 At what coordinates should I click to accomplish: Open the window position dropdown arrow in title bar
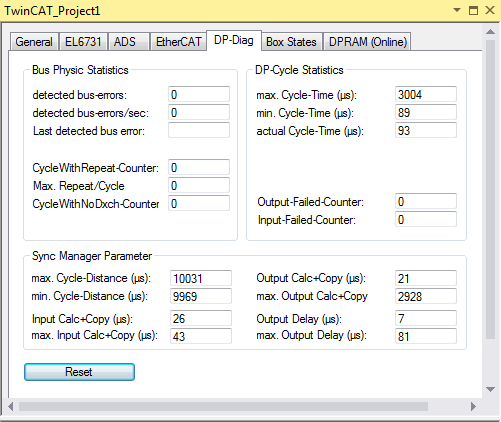pos(457,10)
